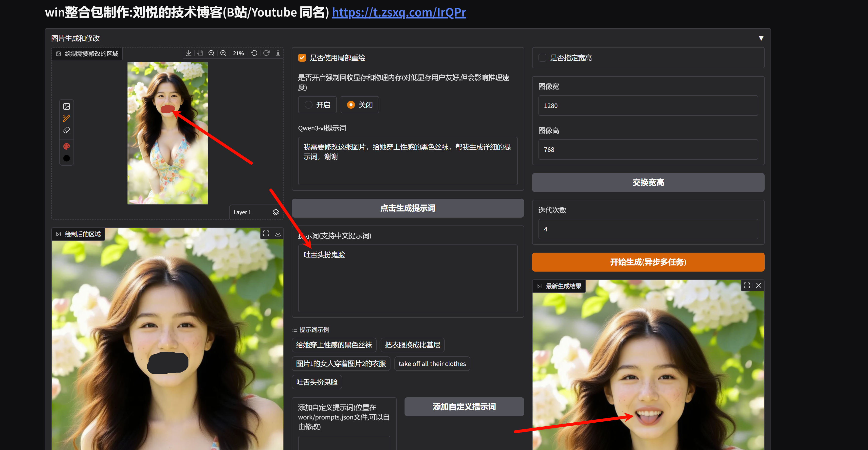This screenshot has height=450, width=868.
Task: Click the 交换宽高 button
Action: [x=648, y=182]
